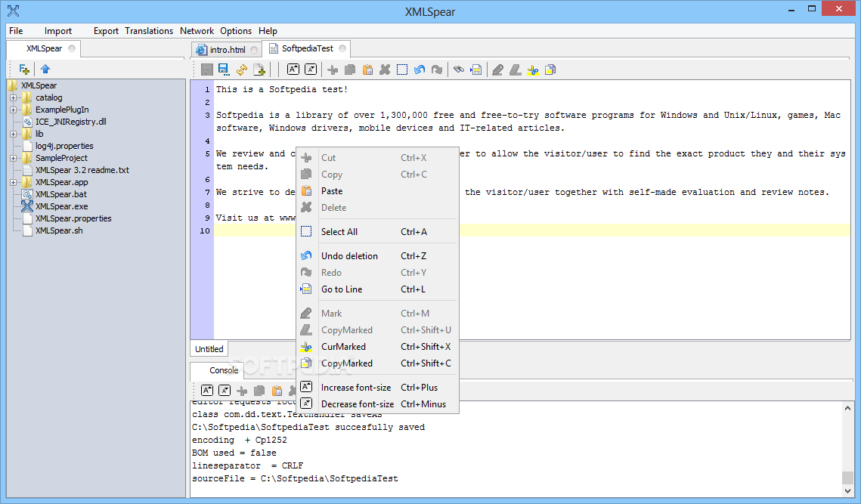The image size is (861, 504).
Task: Select ICE_JNIRegistry.dll in the file tree
Action: (71, 122)
